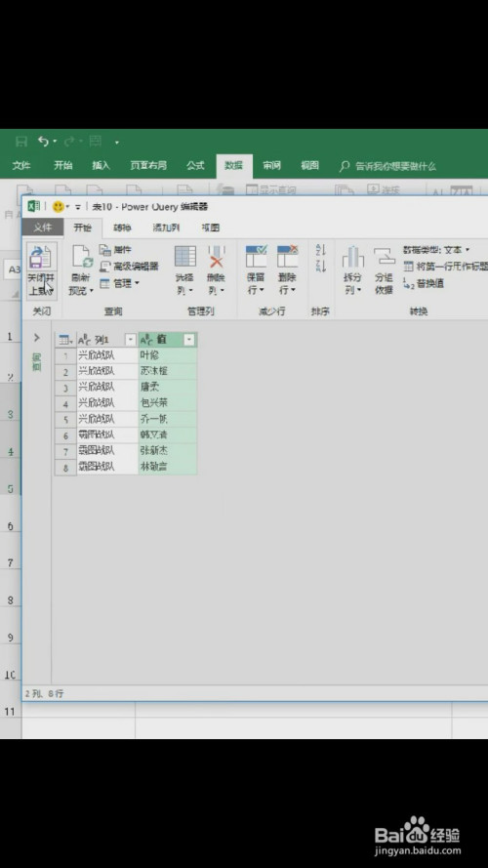Select the 值 column header

(167, 340)
